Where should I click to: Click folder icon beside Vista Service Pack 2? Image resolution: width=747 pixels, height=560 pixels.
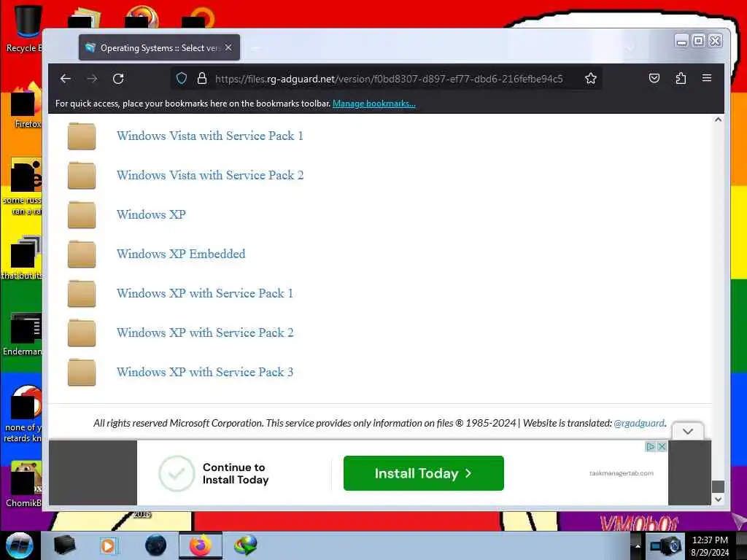click(82, 175)
